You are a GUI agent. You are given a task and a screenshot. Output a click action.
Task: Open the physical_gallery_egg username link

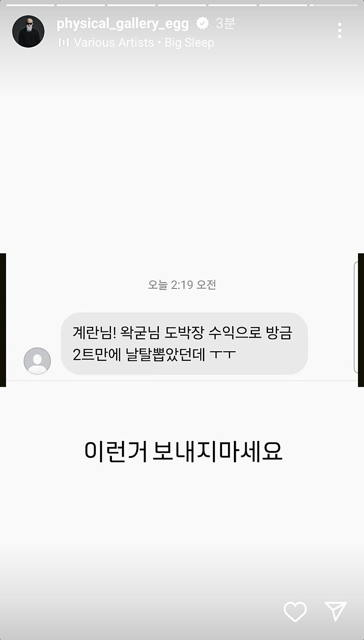pos(123,24)
